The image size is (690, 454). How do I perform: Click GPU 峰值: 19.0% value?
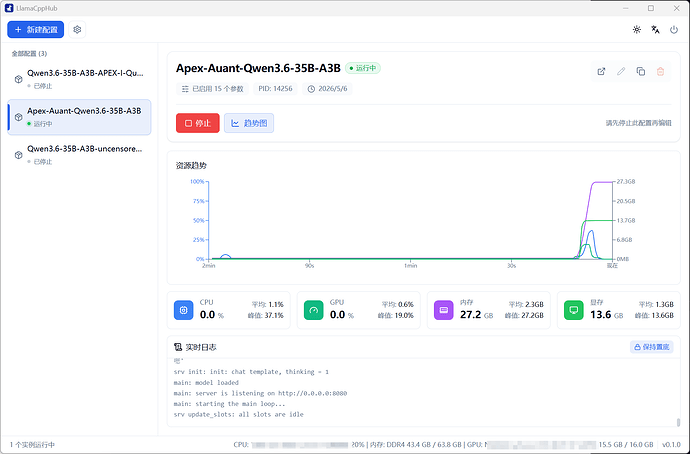point(396,315)
